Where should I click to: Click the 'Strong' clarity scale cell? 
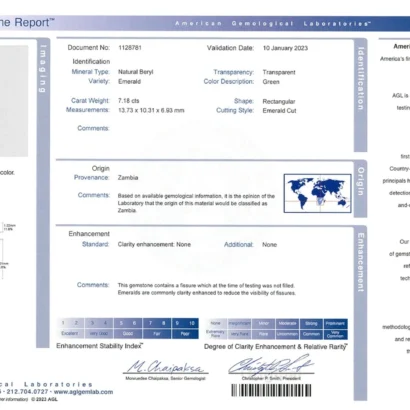(311, 323)
